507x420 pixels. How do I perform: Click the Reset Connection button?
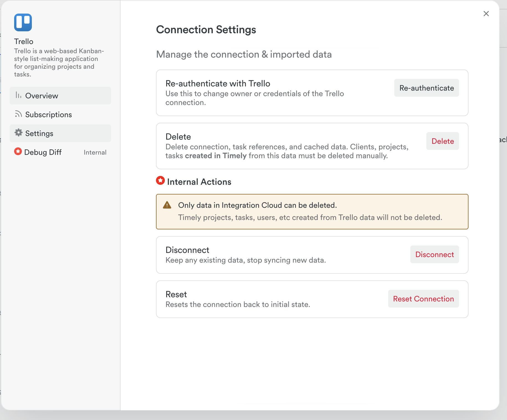tap(423, 299)
